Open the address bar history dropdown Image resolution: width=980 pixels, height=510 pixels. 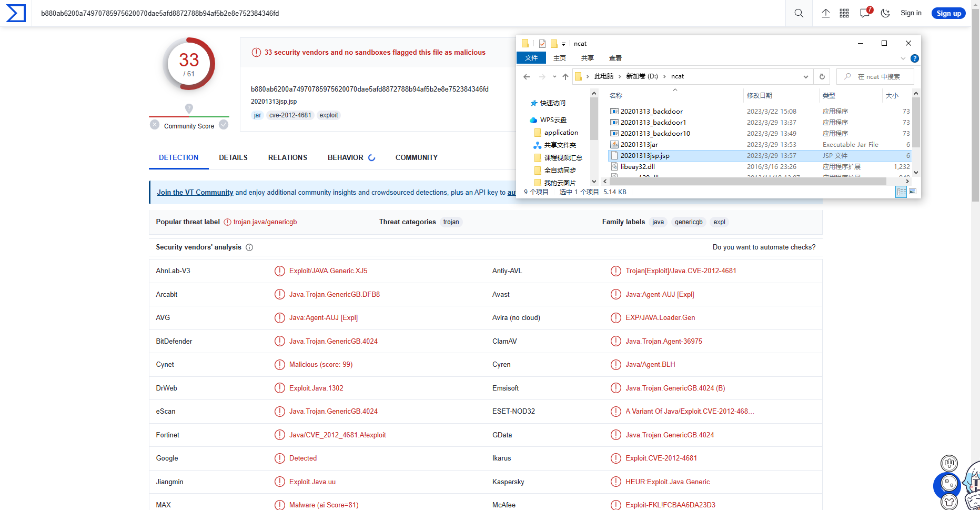pyautogui.click(x=806, y=77)
